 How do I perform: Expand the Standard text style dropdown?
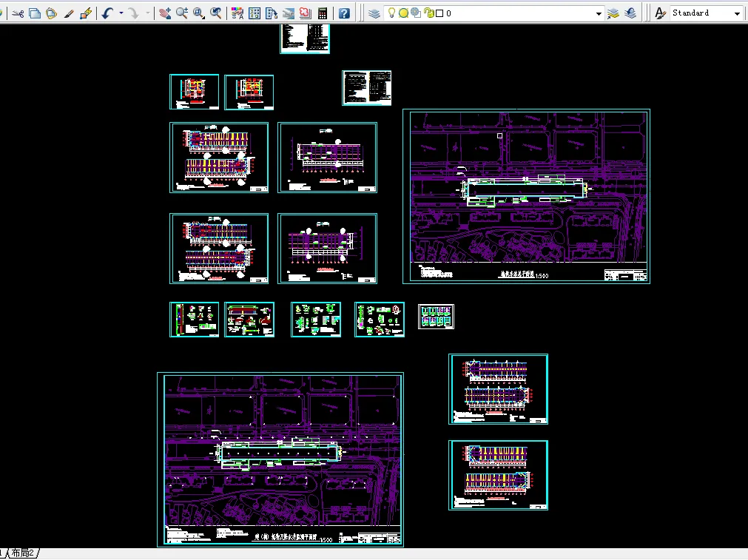(x=737, y=14)
